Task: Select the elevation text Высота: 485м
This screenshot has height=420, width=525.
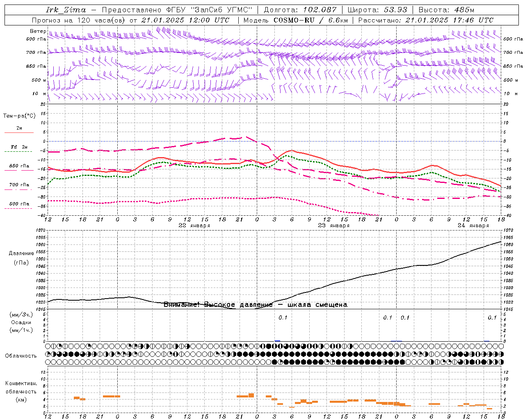Action: pyautogui.click(x=446, y=10)
